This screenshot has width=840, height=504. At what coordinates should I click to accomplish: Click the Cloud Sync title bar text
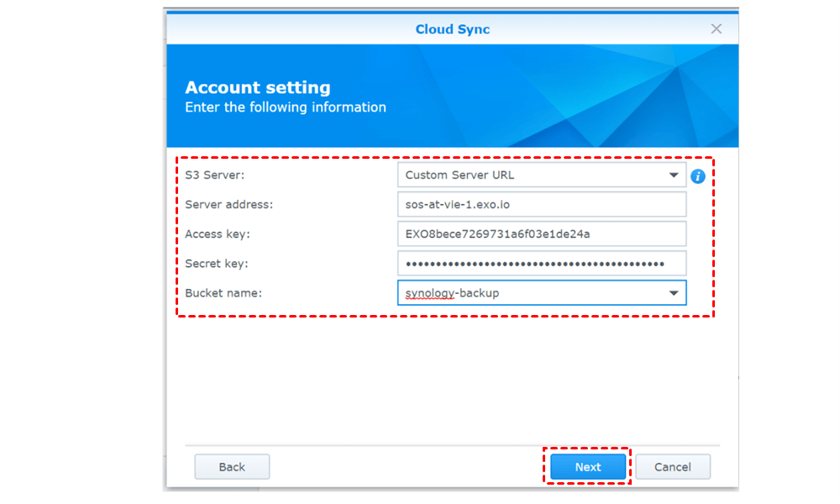pos(453,29)
